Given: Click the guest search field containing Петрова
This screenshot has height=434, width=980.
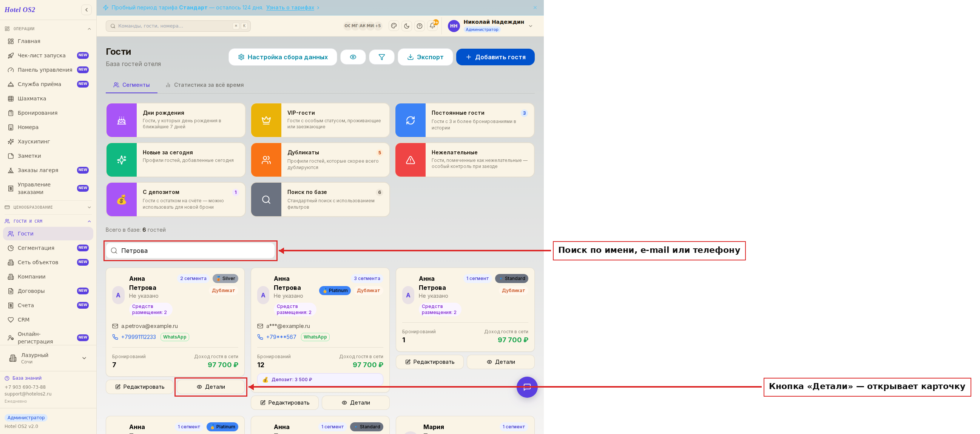Looking at the screenshot, I should click(190, 251).
